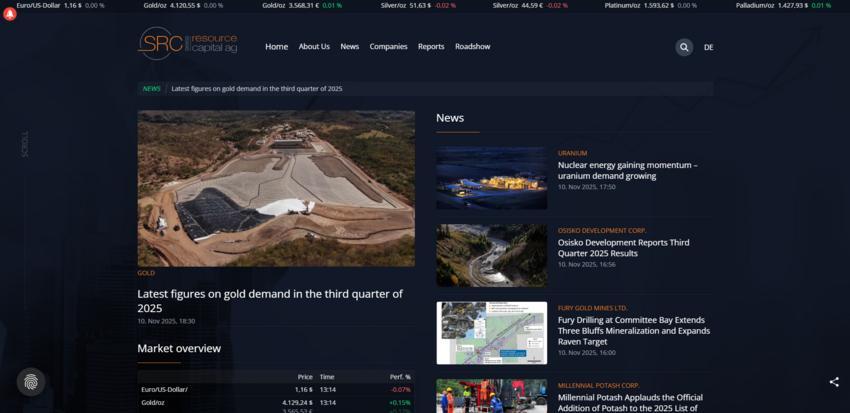Click the share icon

coord(834,382)
